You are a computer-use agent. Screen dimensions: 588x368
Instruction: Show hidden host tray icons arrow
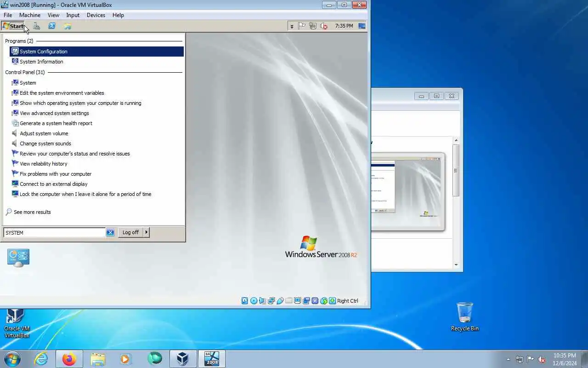click(x=508, y=359)
